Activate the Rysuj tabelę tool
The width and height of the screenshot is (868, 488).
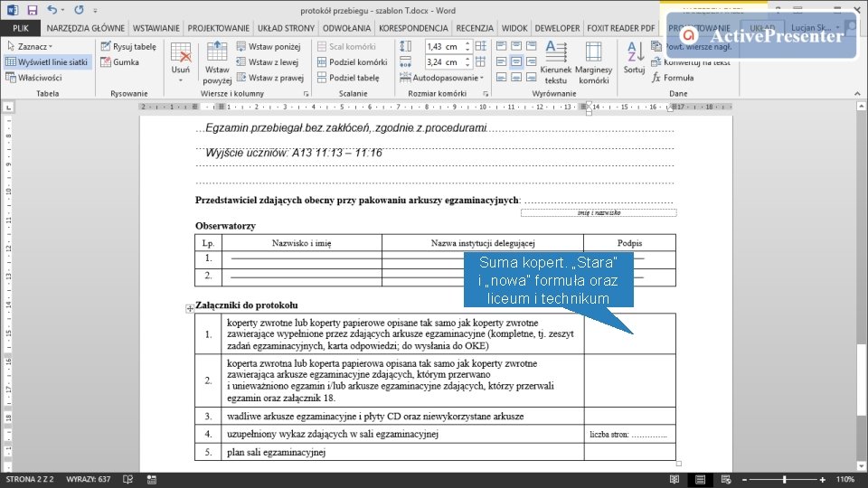(128, 46)
